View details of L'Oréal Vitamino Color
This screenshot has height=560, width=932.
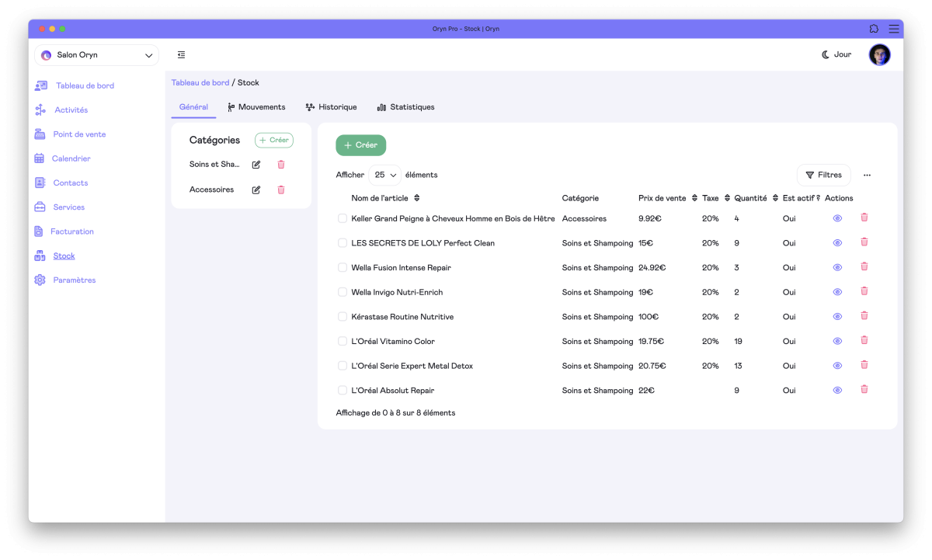tap(837, 341)
